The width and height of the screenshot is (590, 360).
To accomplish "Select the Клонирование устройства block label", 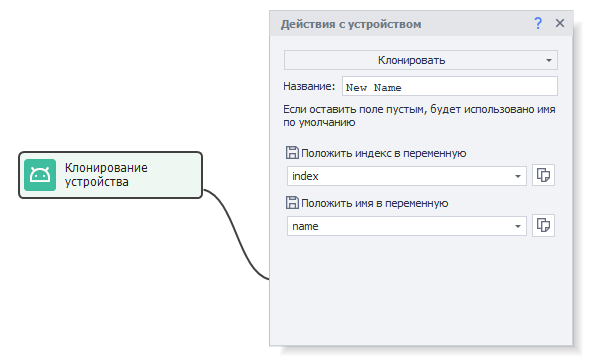I will click(x=106, y=175).
